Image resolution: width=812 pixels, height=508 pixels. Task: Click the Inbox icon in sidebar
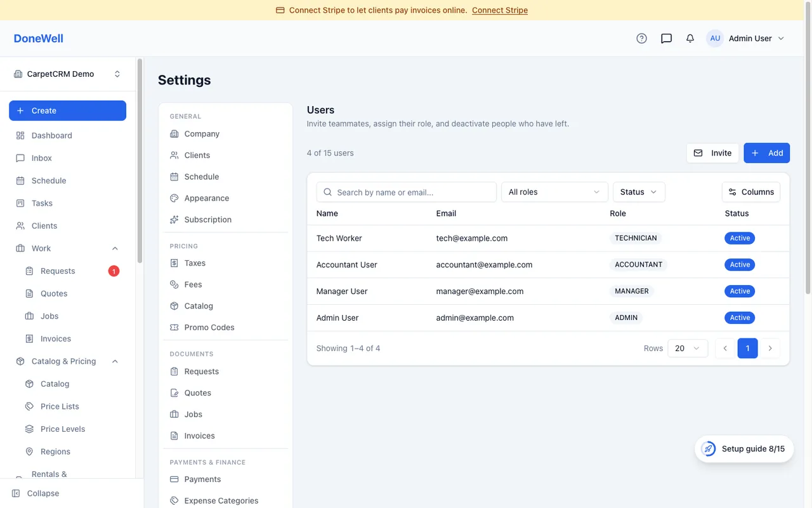[20, 158]
